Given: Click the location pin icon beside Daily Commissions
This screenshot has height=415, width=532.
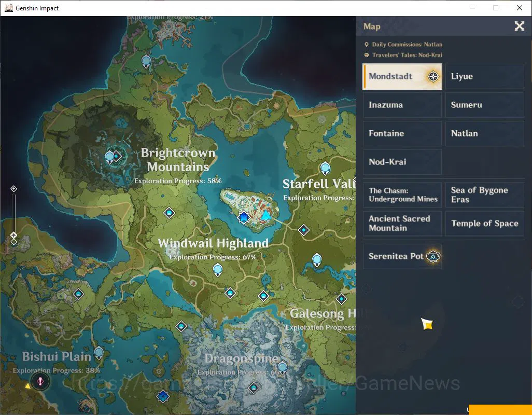Looking at the screenshot, I should pyautogui.click(x=367, y=45).
